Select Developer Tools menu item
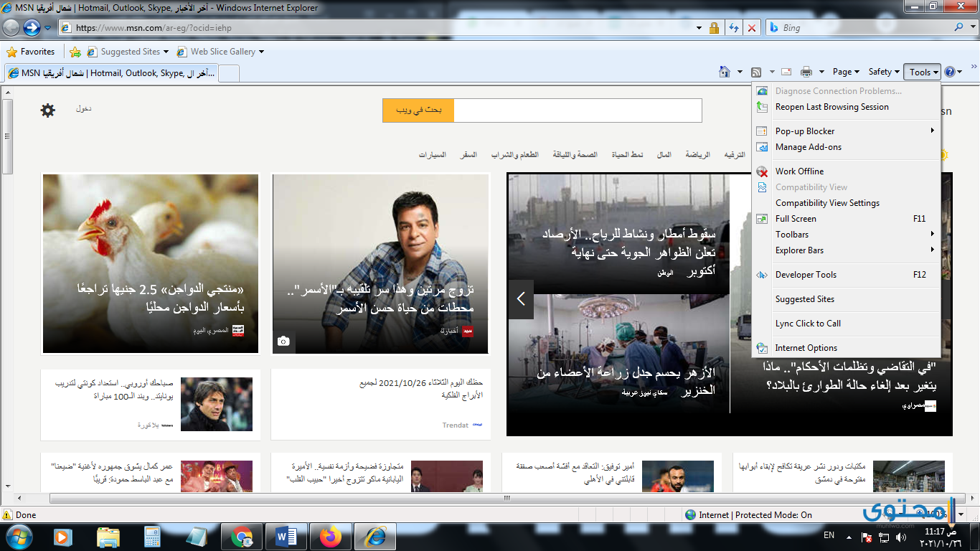 click(x=847, y=275)
